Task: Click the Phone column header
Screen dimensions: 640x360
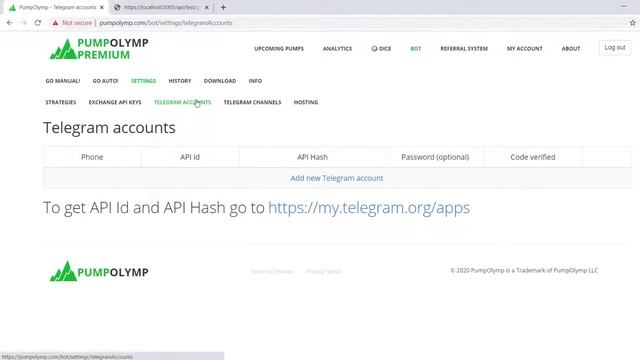Action: click(x=92, y=157)
